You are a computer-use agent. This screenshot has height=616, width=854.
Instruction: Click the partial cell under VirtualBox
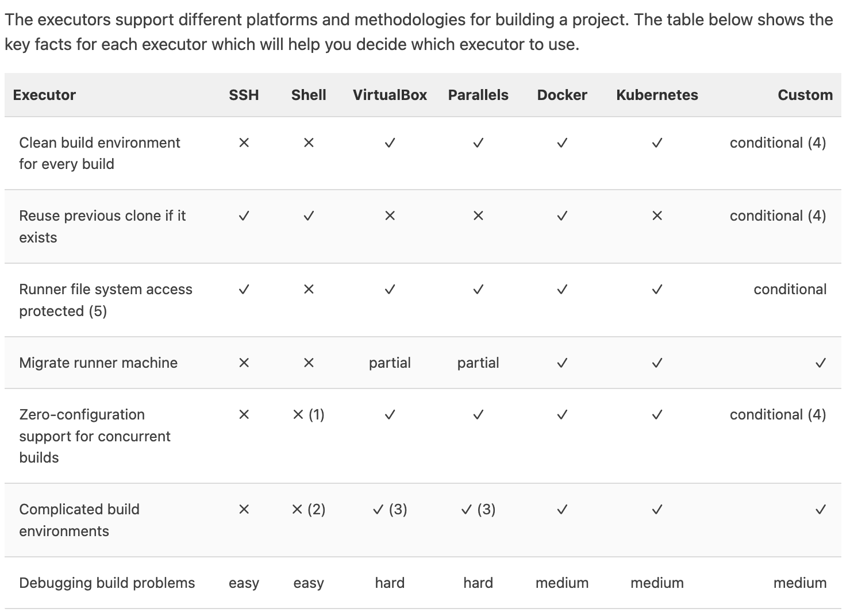pyautogui.click(x=390, y=363)
